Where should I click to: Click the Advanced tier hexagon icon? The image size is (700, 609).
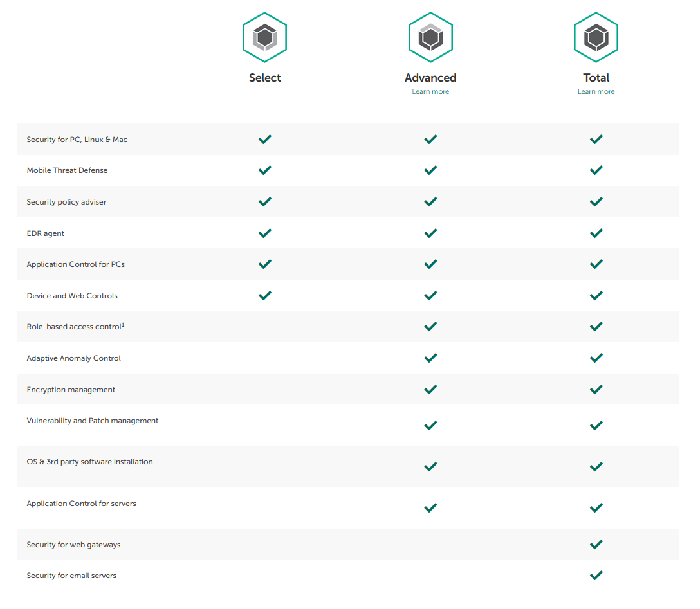point(430,37)
